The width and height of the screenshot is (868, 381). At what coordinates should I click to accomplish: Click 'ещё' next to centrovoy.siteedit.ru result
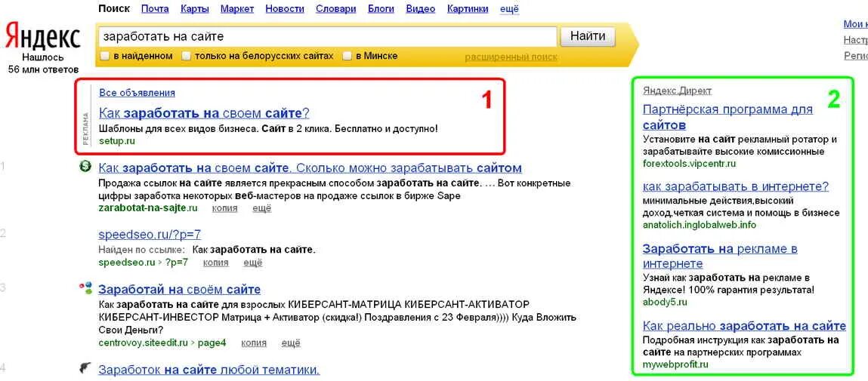point(291,343)
